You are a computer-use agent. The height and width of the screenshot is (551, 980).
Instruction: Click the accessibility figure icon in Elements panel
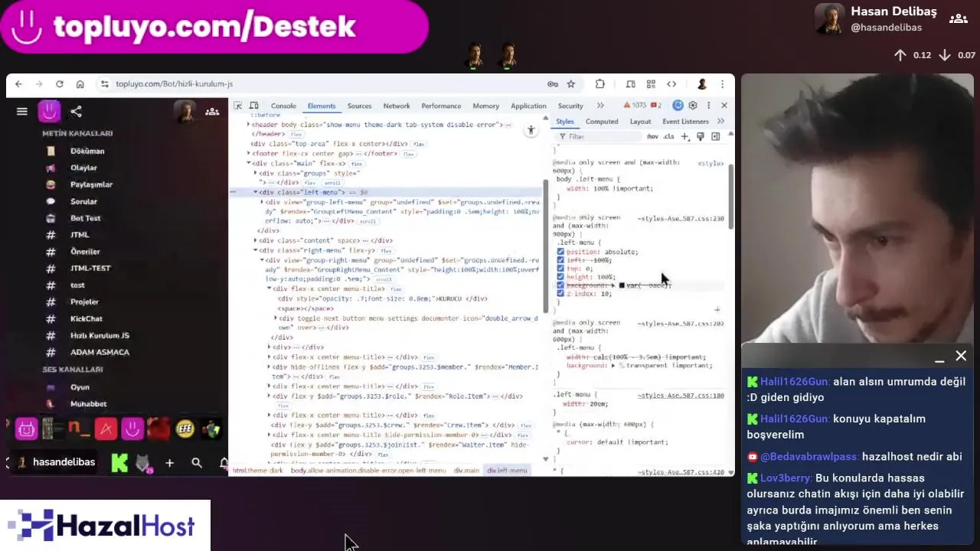531,131
